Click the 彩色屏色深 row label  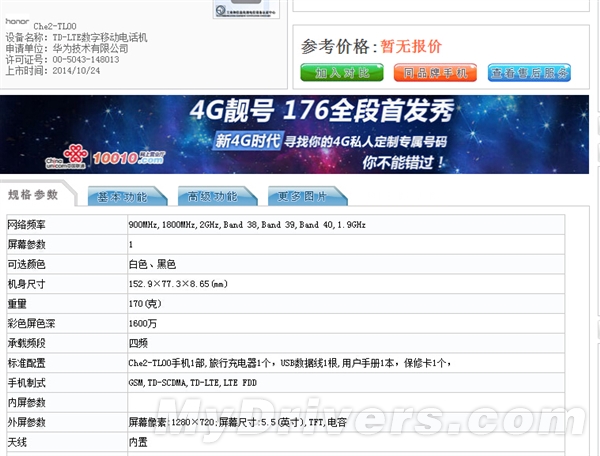tap(31, 324)
